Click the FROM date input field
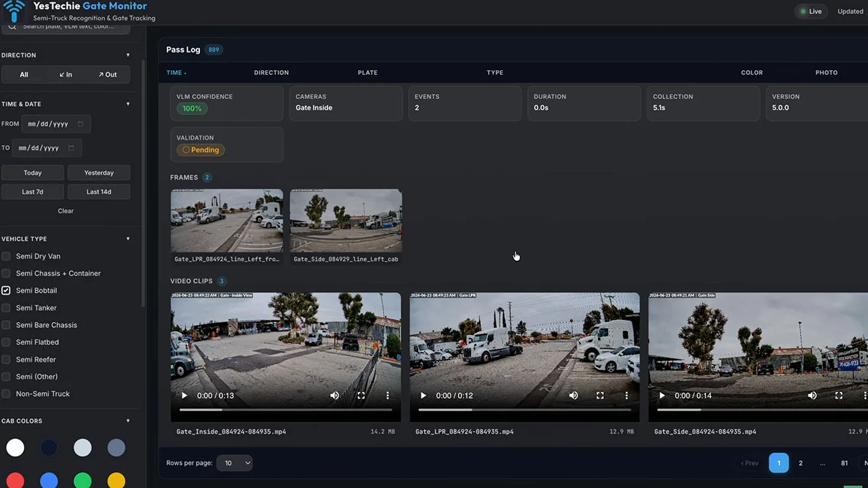 pos(56,124)
